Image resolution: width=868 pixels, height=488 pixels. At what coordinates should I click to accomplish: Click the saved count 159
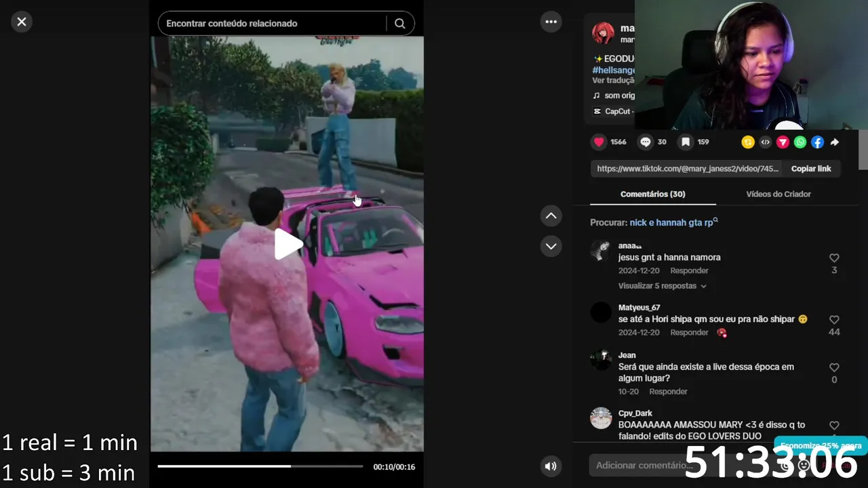(703, 142)
